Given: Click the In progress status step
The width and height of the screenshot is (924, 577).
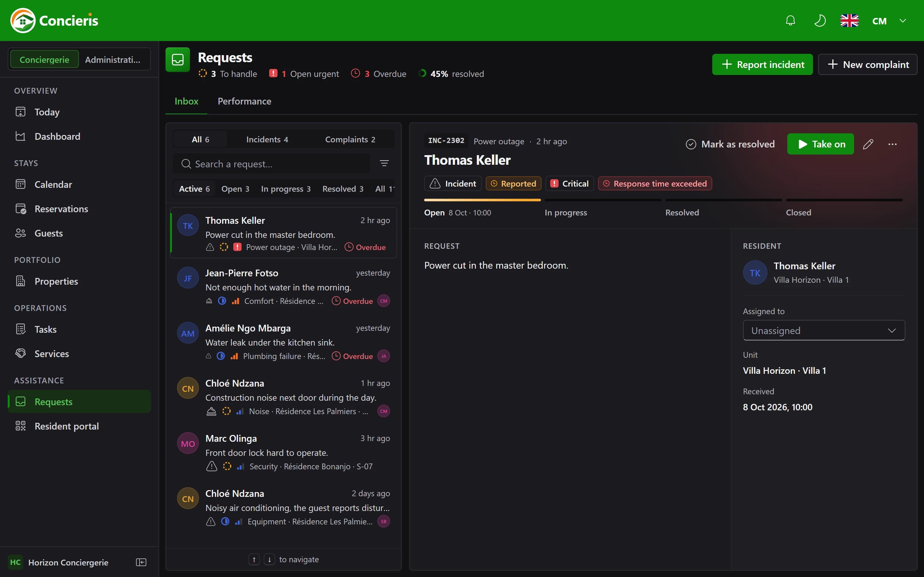Looking at the screenshot, I should pyautogui.click(x=566, y=213).
